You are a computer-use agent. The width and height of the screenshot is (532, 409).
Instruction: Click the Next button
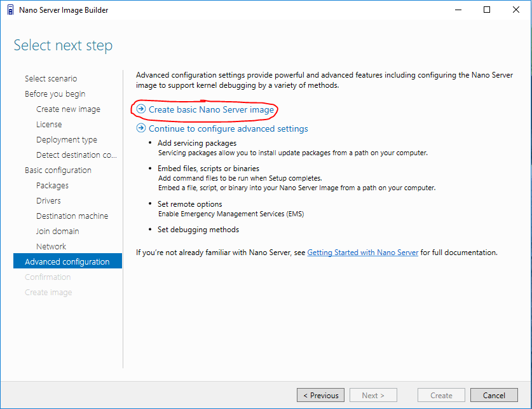pyautogui.click(x=373, y=395)
